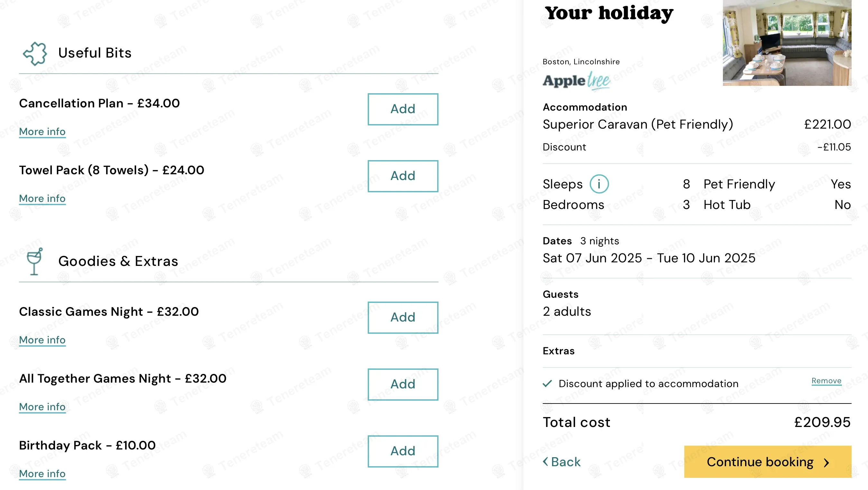
Task: Click the discount applied checkmark icon
Action: click(548, 384)
